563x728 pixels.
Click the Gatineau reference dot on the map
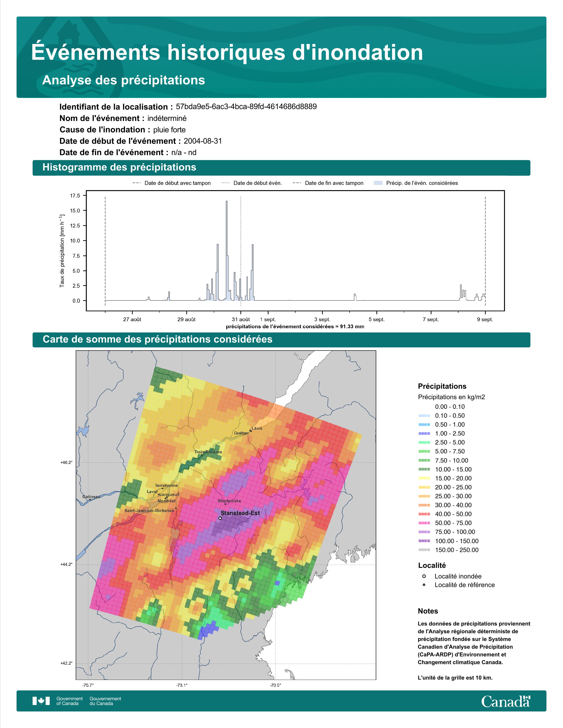(x=90, y=500)
